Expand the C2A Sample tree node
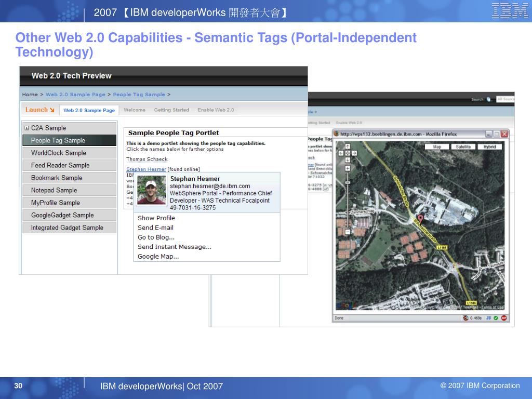 26,128
